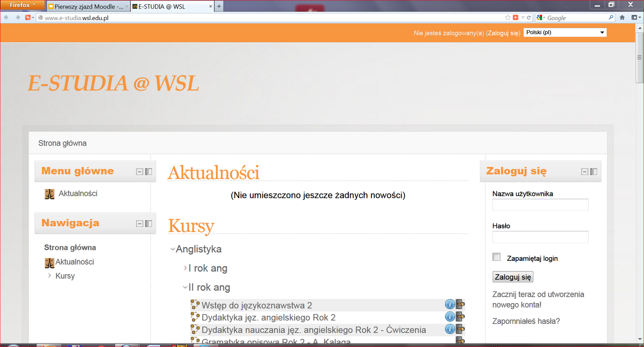This screenshot has width=644, height=347.
Task: Expand the I rok ang category
Action: pyautogui.click(x=185, y=268)
